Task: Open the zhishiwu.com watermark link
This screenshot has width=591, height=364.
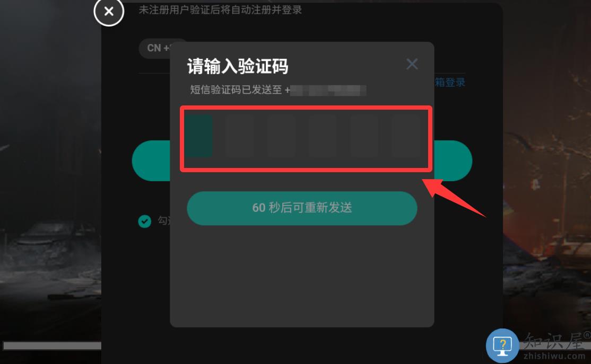Action: point(554,356)
